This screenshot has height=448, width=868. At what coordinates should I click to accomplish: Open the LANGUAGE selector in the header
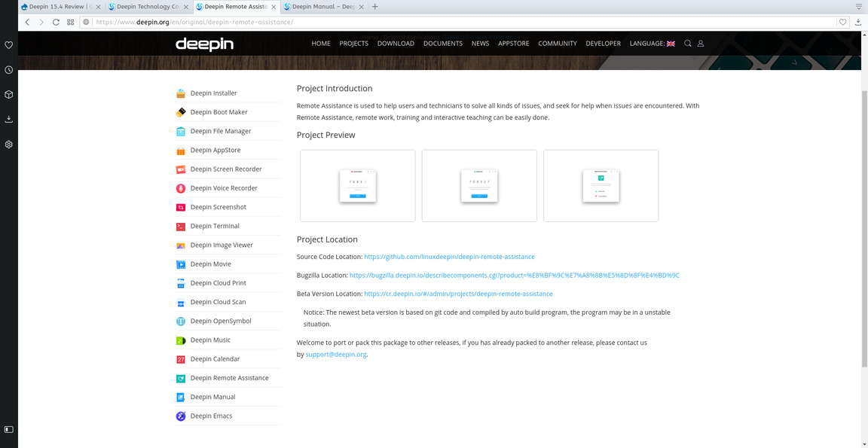652,43
